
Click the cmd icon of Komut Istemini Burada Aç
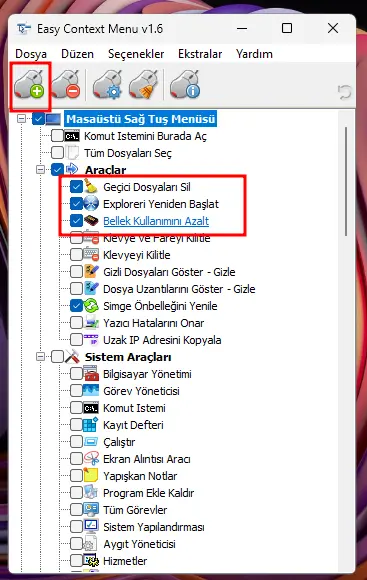click(x=72, y=136)
